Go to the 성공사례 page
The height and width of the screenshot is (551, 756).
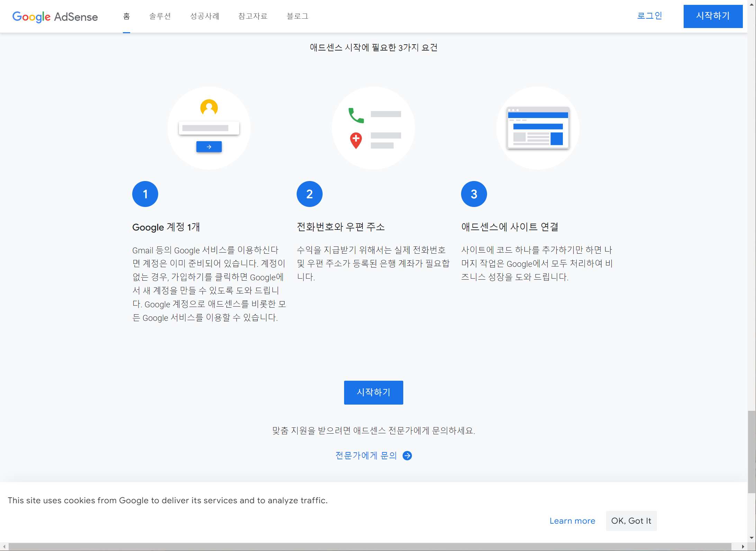(205, 16)
